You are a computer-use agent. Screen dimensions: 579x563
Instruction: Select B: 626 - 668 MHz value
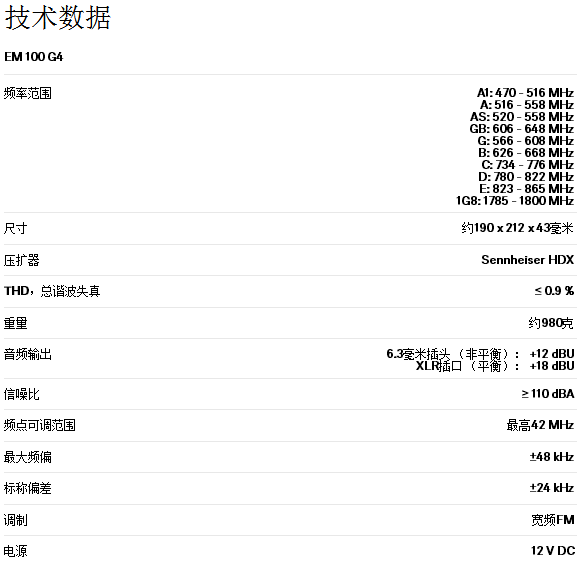(x=526, y=153)
